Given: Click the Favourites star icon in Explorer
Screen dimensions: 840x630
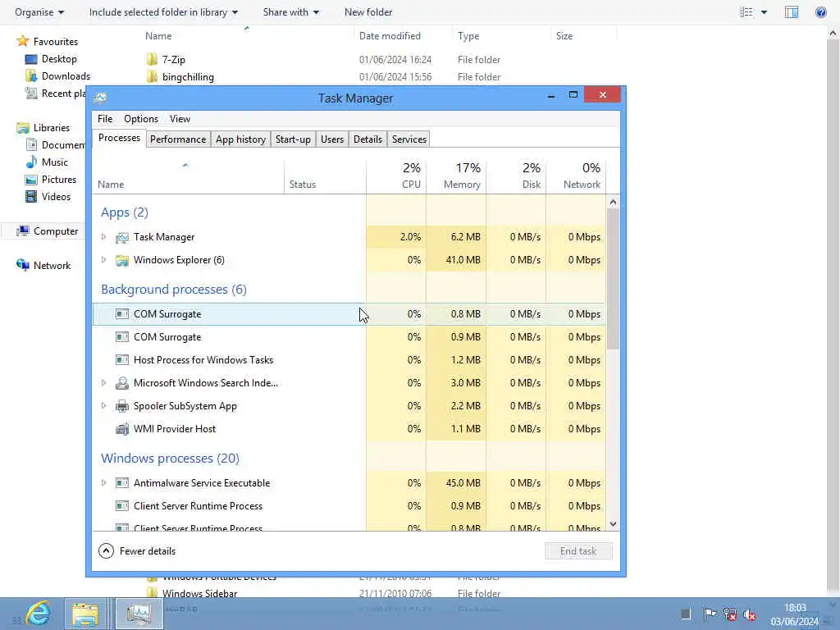Looking at the screenshot, I should point(22,41).
